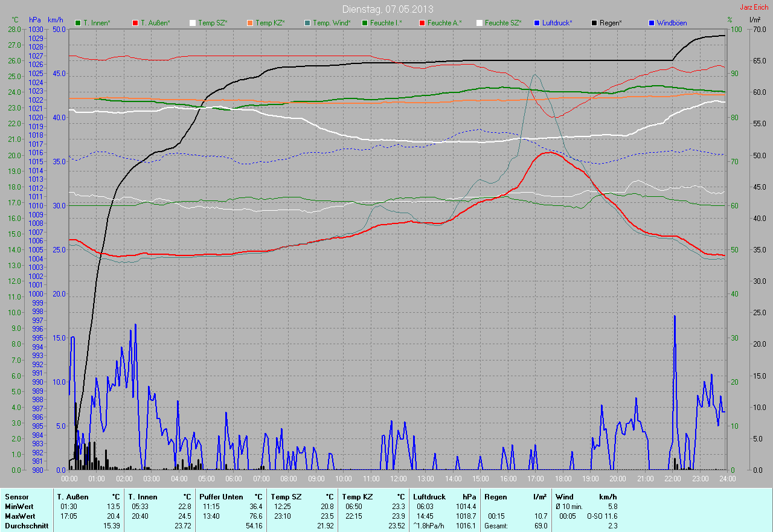Click the 'Puffer Unten' column header

coord(221,496)
